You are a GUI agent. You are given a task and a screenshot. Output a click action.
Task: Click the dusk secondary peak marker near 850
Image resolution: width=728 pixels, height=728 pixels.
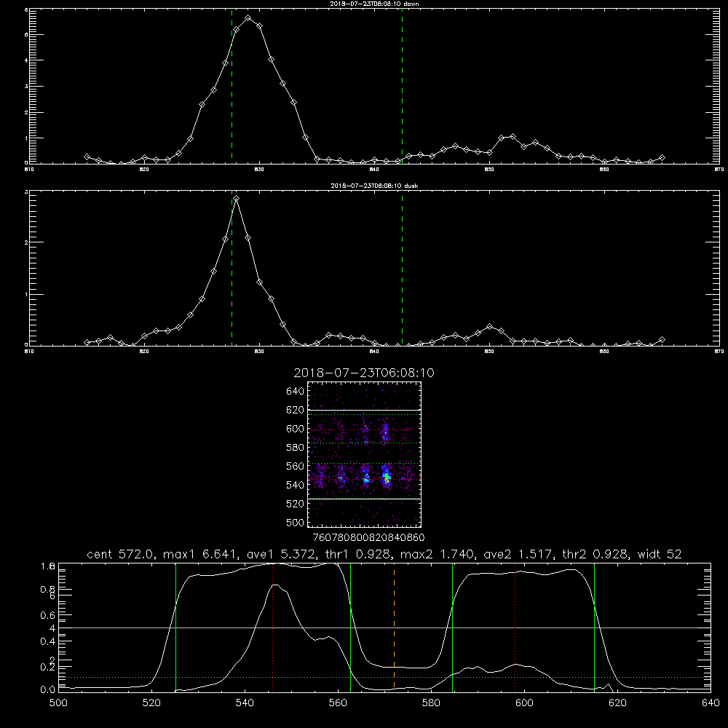point(489,327)
